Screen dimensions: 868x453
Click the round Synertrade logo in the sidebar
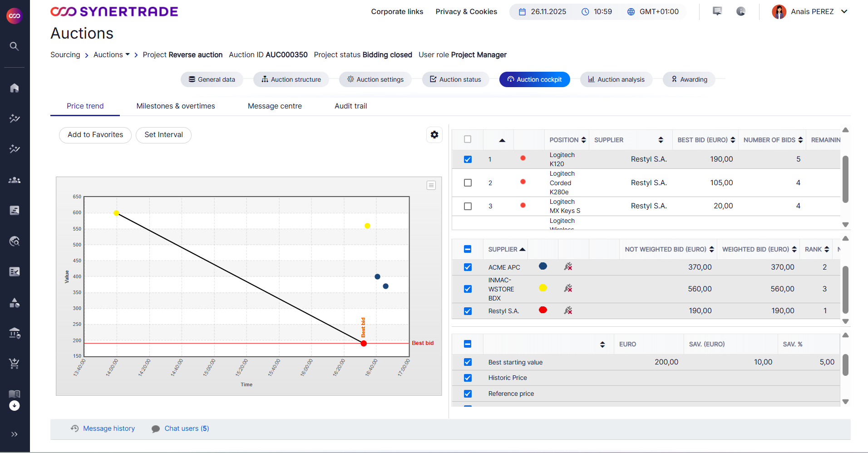point(15,16)
